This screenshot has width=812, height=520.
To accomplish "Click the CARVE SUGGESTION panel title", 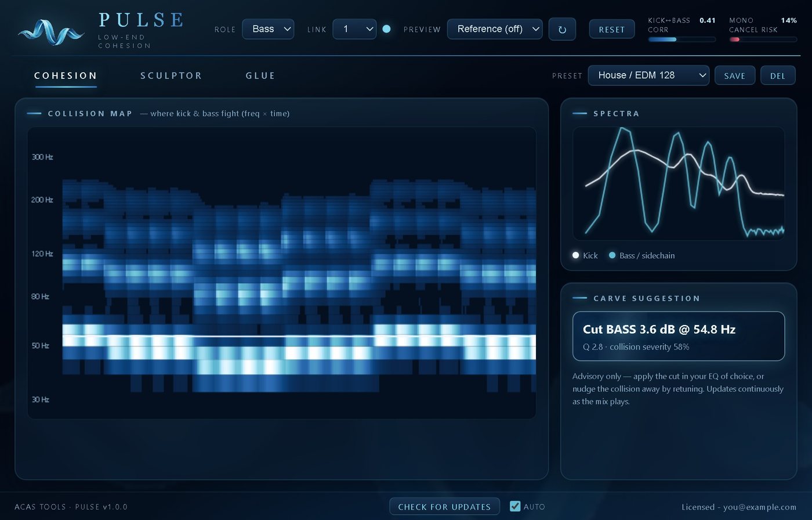I will coord(647,298).
